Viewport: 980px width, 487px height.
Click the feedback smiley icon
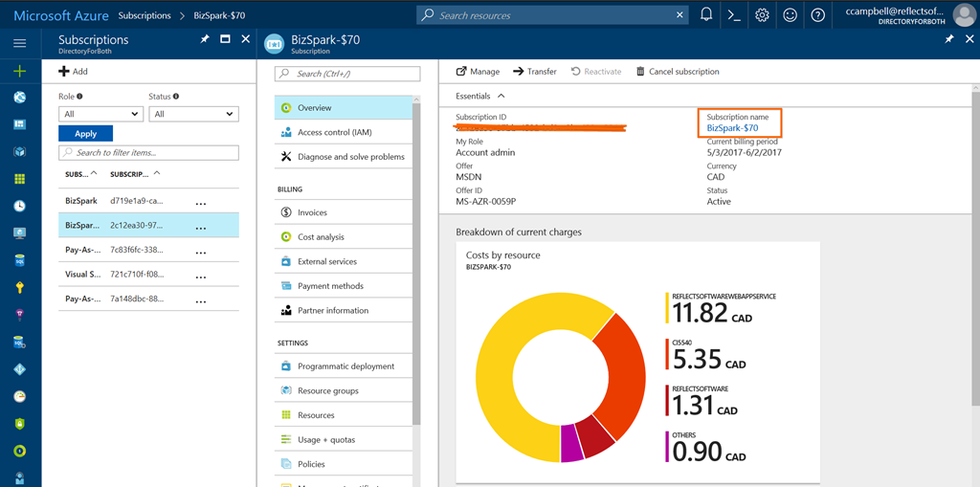(790, 15)
